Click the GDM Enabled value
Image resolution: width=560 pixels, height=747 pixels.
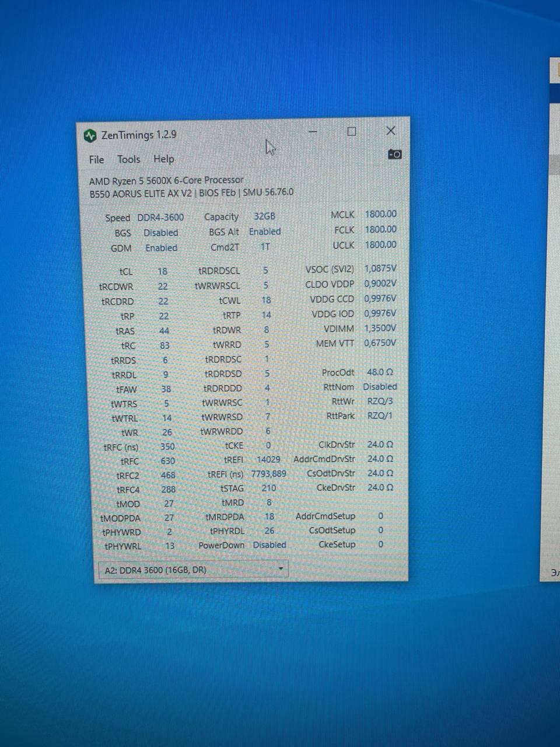[161, 247]
